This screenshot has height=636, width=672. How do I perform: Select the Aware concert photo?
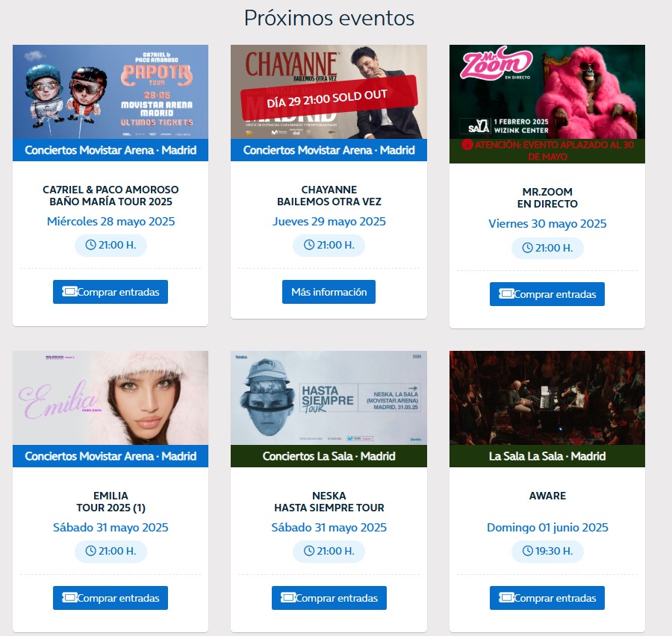[547, 398]
